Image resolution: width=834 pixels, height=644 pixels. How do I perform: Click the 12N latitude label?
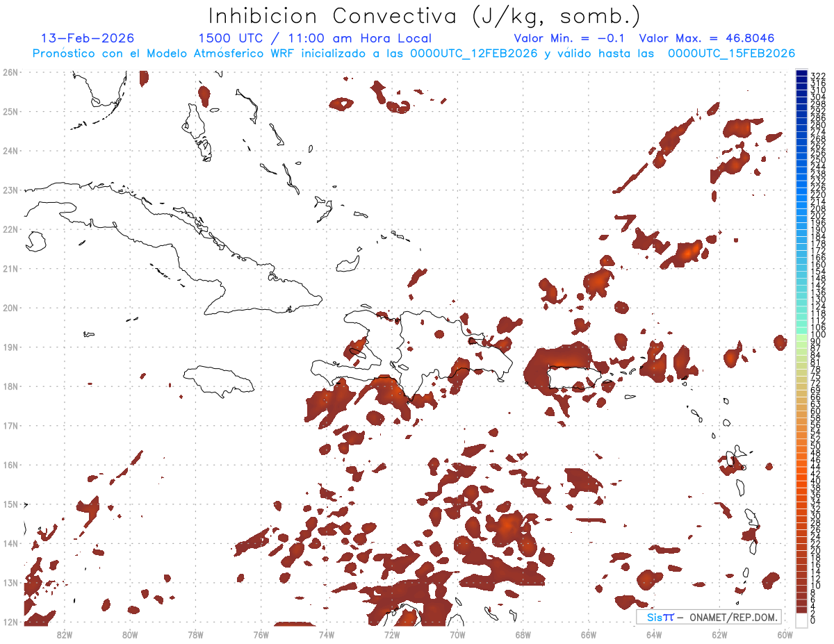click(10, 622)
